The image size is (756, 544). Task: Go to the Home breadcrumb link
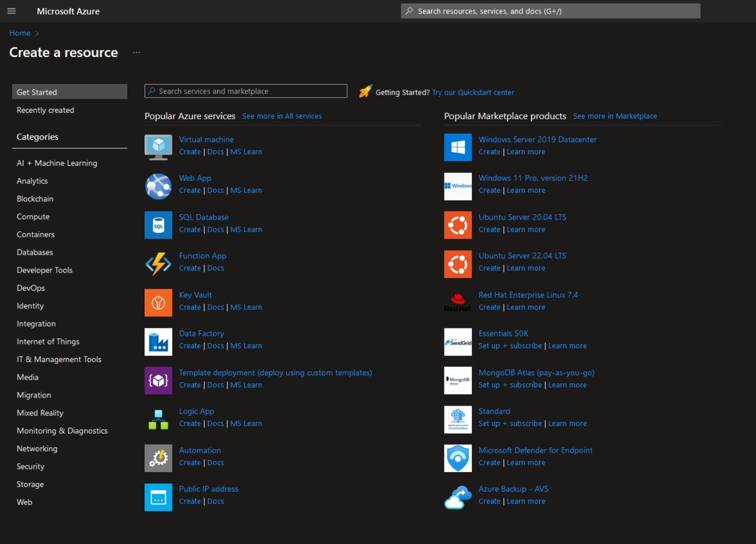click(20, 33)
